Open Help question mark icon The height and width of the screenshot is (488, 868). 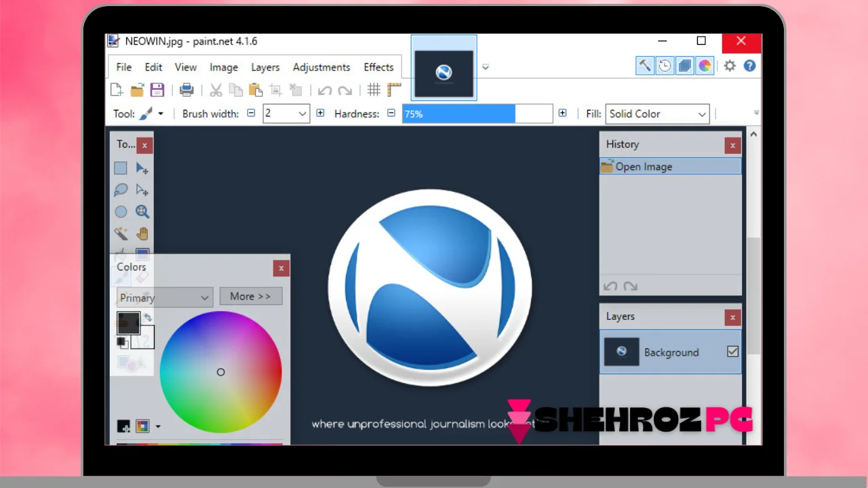[x=749, y=66]
